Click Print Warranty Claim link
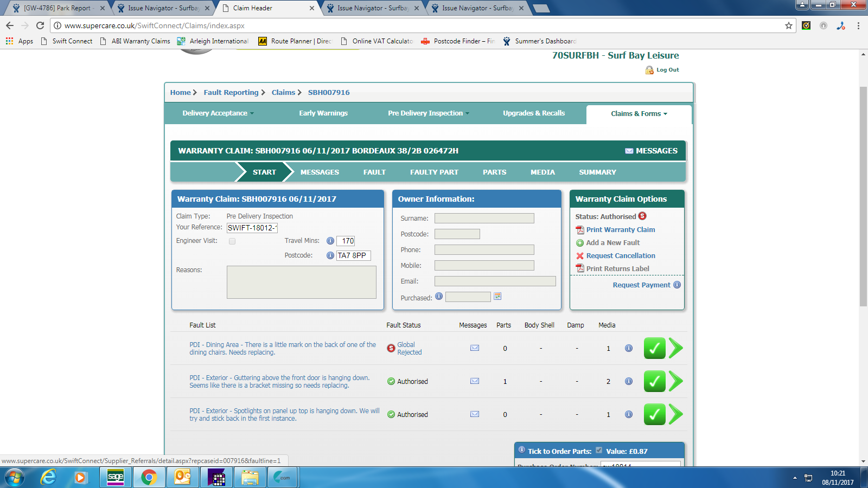This screenshot has height=488, width=868. pyautogui.click(x=621, y=230)
